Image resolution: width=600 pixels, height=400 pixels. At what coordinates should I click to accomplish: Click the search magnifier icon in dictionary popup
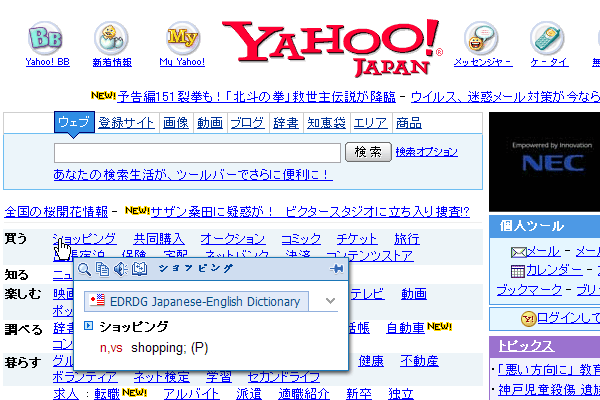tap(84, 269)
